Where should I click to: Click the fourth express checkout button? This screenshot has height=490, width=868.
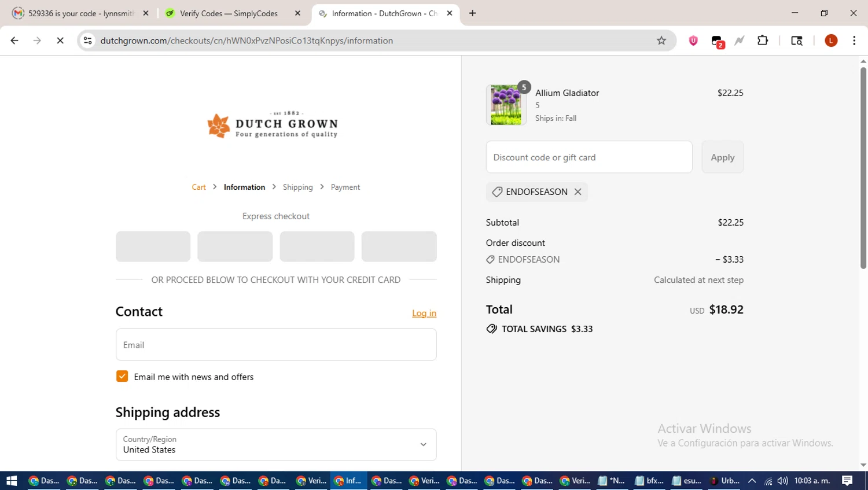(399, 246)
